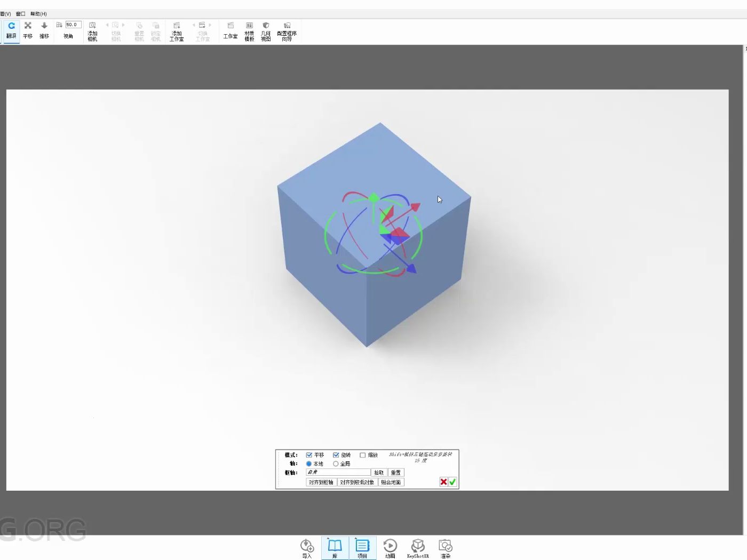Open the 几何视图 (geometry view) window
The height and width of the screenshot is (560, 747).
point(266,31)
